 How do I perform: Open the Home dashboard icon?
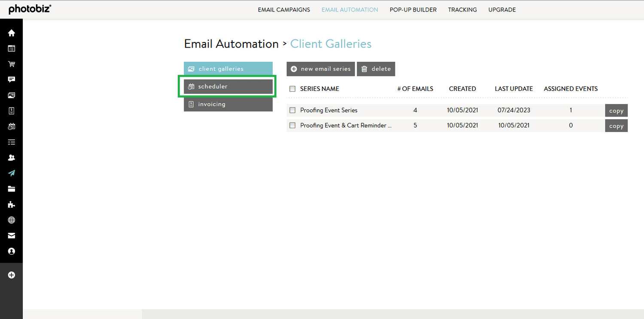[12, 33]
